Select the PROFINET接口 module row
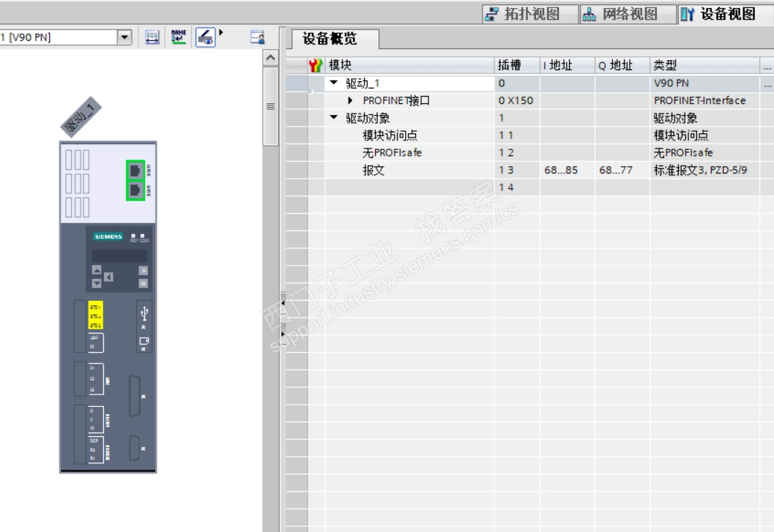Image resolution: width=774 pixels, height=532 pixels. 396,100
